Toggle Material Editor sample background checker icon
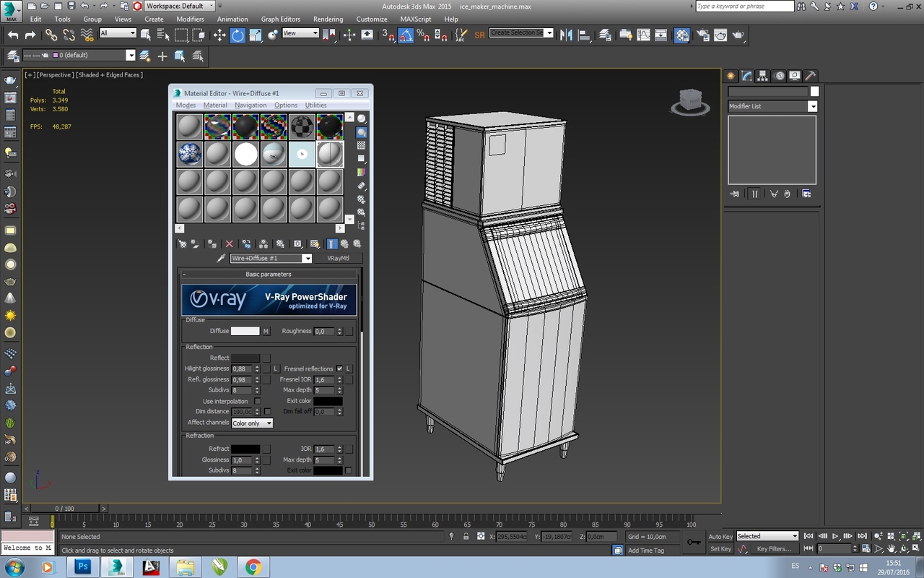The width and height of the screenshot is (924, 578). click(x=362, y=145)
